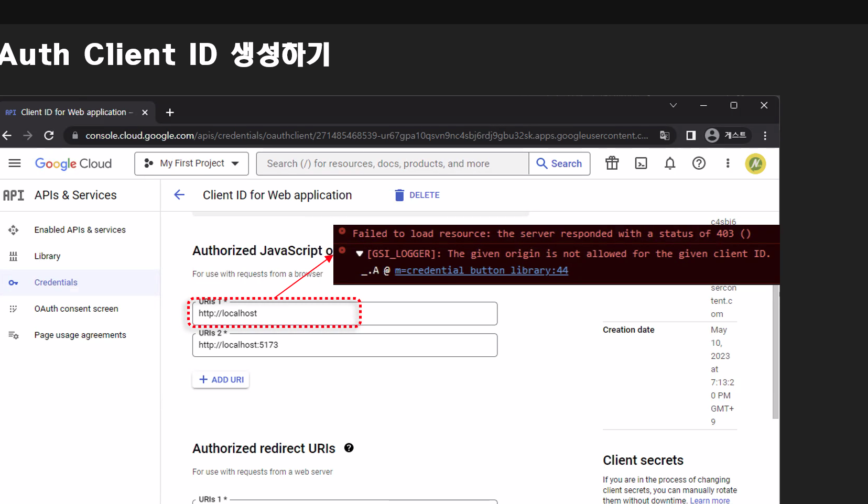The height and width of the screenshot is (504, 868).
Task: Go back from Client ID page
Action: pos(179,195)
